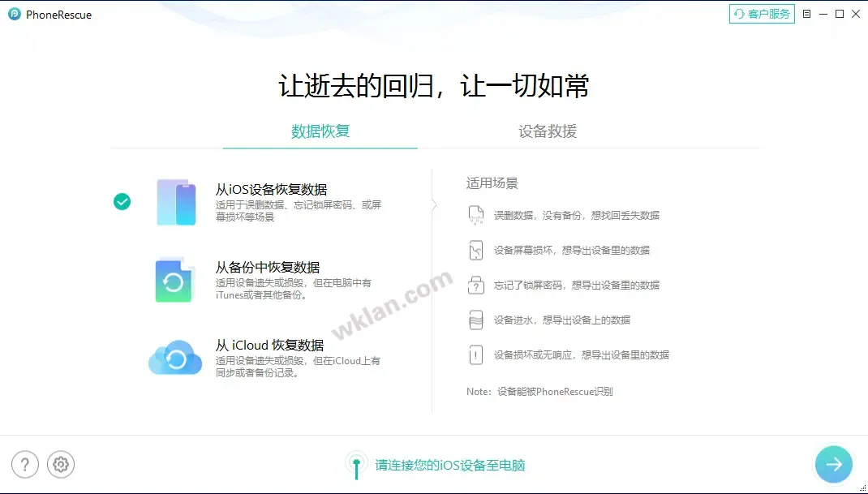Click the backup description mentioning iTunes
868x494 pixels.
coord(294,289)
